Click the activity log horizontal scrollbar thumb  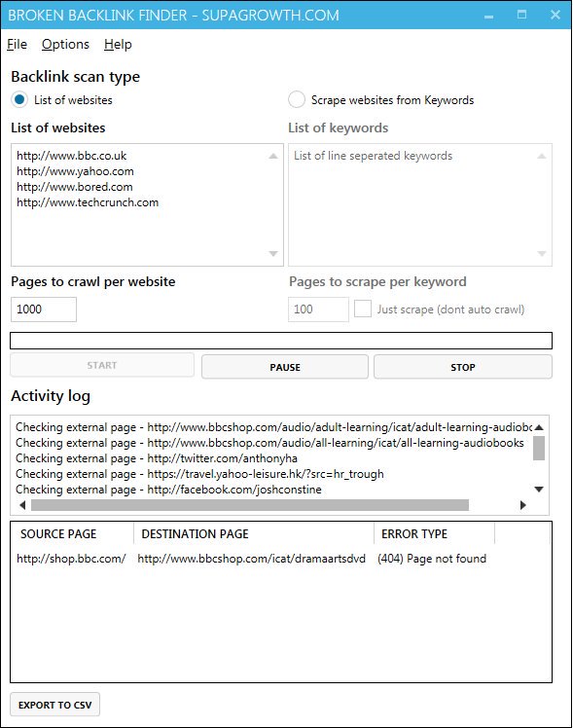coord(250,505)
